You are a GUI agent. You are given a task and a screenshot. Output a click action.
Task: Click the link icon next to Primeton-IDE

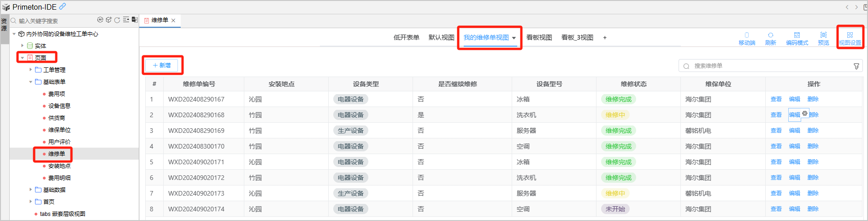click(x=62, y=6)
